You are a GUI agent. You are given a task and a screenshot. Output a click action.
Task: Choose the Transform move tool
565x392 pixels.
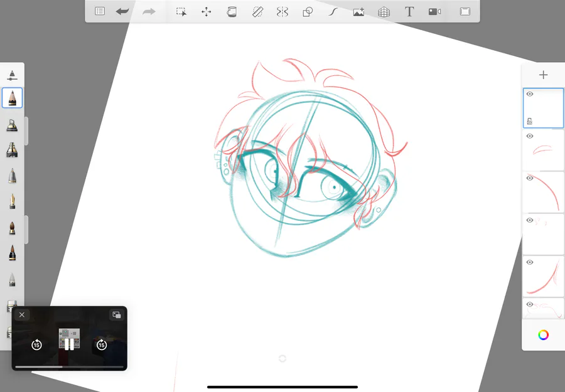coord(207,12)
